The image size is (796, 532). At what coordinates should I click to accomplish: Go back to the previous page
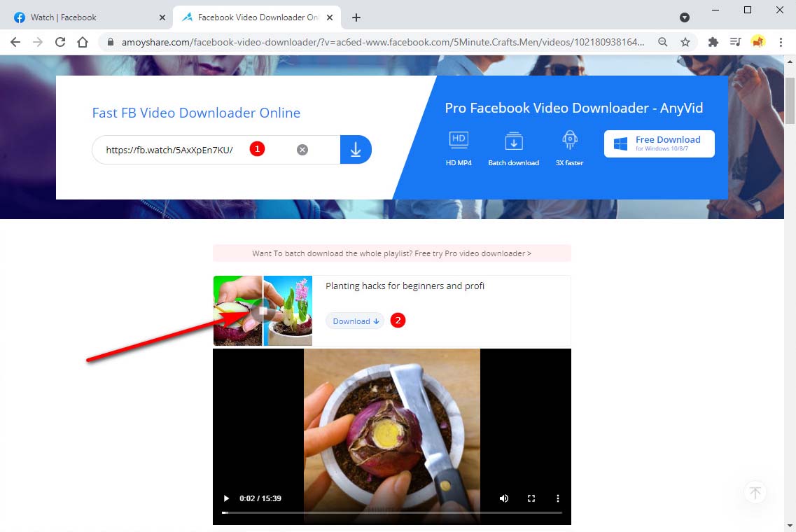point(15,42)
